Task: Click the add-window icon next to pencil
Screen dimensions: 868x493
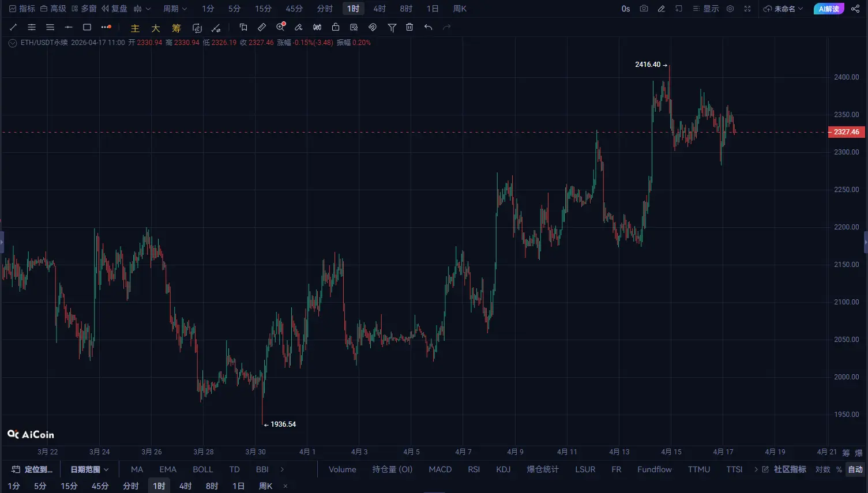Action: click(x=679, y=9)
